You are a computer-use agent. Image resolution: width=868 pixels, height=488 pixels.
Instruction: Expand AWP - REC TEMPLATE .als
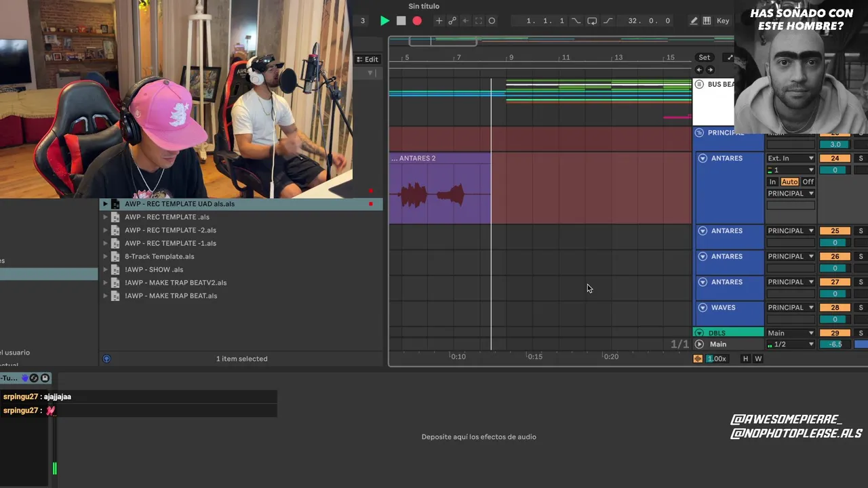(105, 217)
